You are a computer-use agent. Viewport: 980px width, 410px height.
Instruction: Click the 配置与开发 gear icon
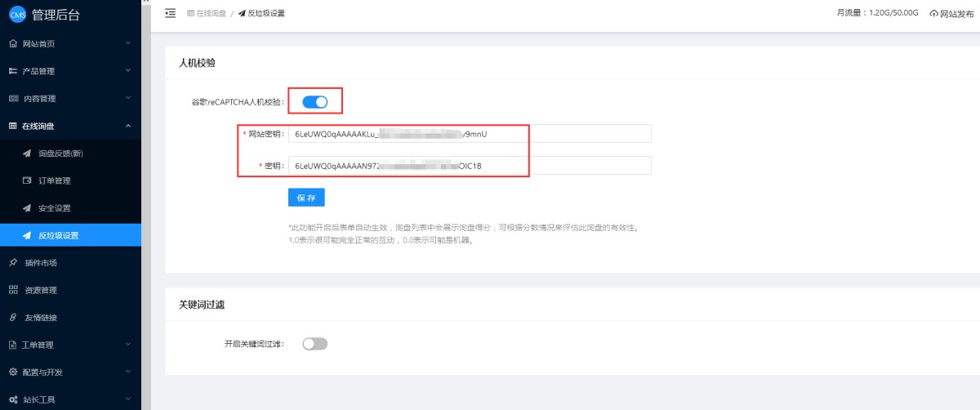click(x=12, y=372)
